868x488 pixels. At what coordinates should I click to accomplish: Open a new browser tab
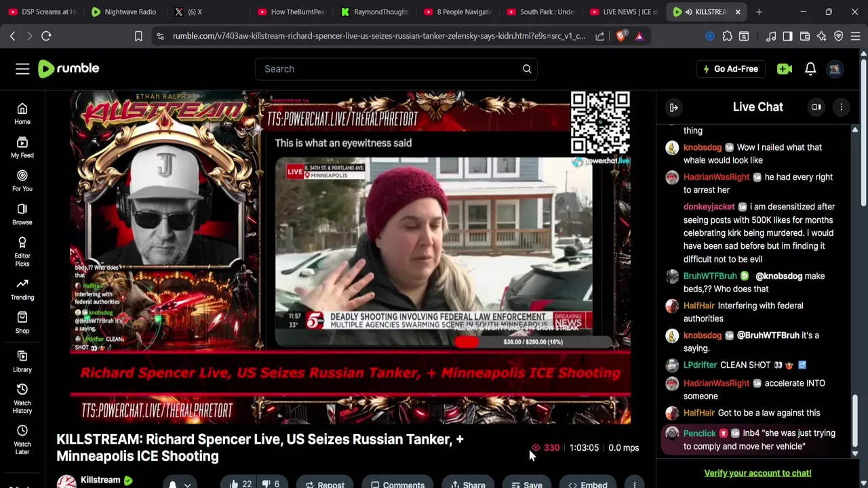pyautogui.click(x=759, y=12)
